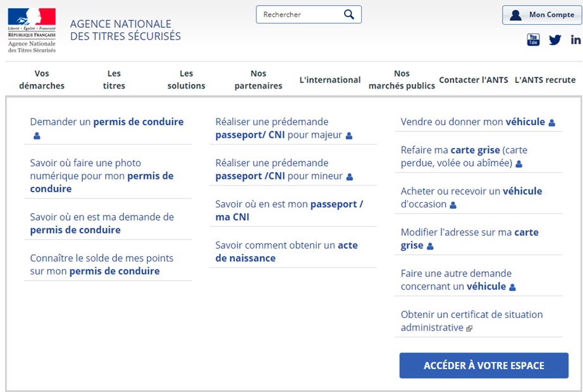583x392 pixels.
Task: Click user icon under Demander un permis de conduire
Action: (37, 135)
